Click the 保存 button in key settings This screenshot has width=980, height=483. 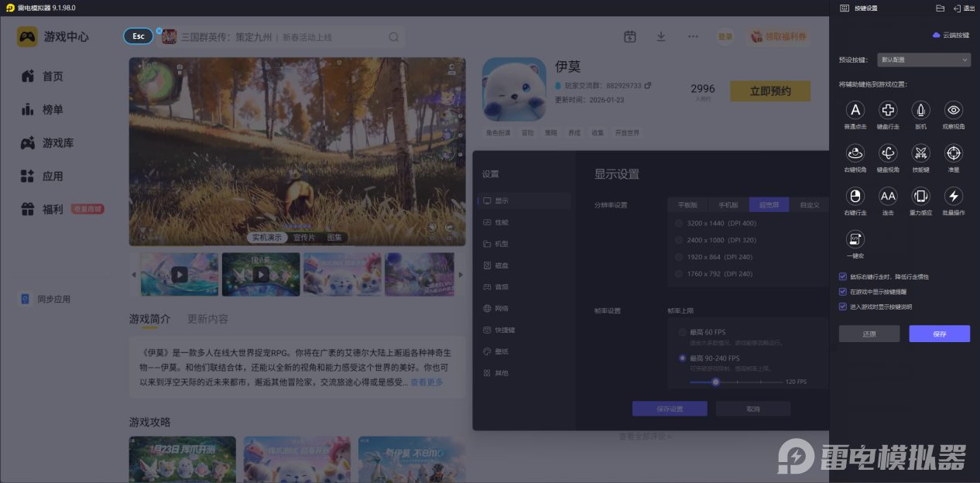click(x=939, y=334)
